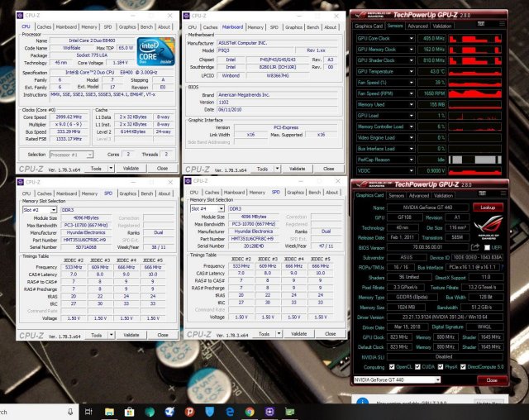Open Microsoft Store from the taskbar

click(x=129, y=412)
